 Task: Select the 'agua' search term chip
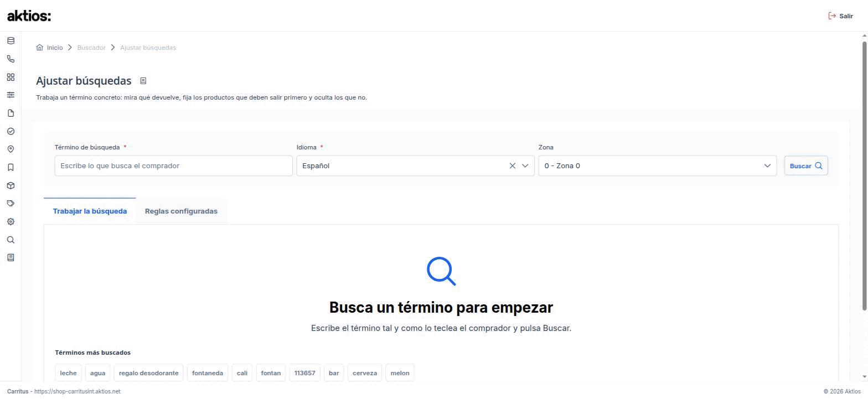coord(97,373)
